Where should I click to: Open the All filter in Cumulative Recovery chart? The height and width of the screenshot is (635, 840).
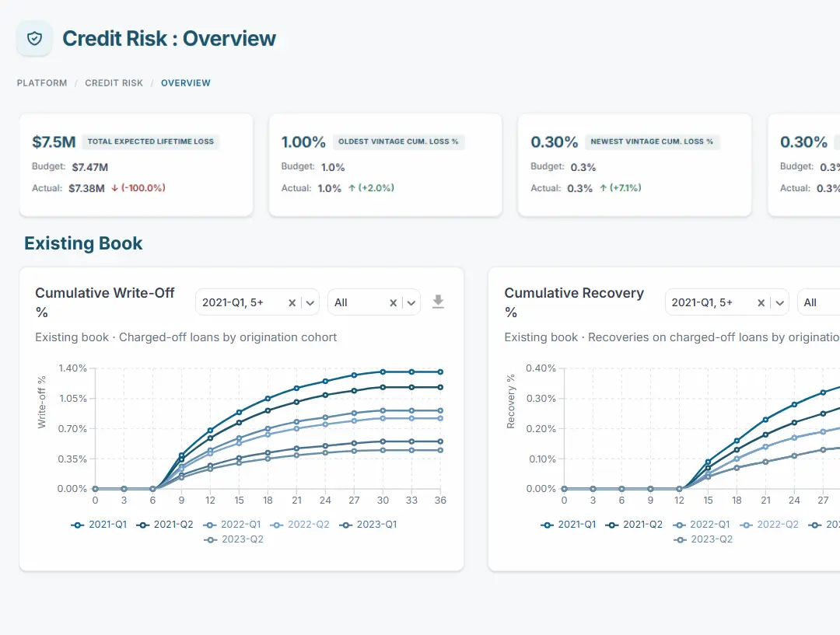pyautogui.click(x=818, y=302)
